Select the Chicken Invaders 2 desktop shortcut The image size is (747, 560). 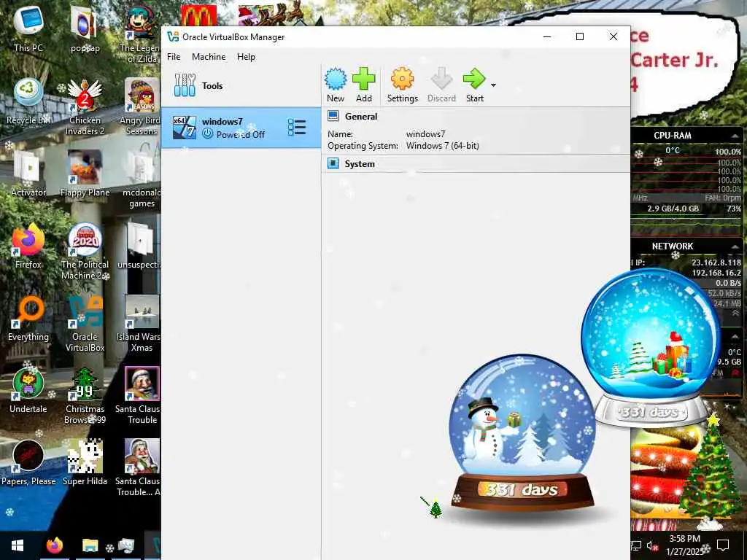pyautogui.click(x=85, y=107)
